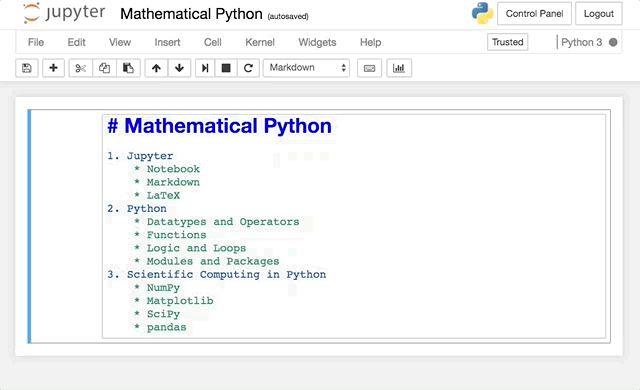Click the Control Panel button
This screenshot has height=390, width=640.
[534, 13]
